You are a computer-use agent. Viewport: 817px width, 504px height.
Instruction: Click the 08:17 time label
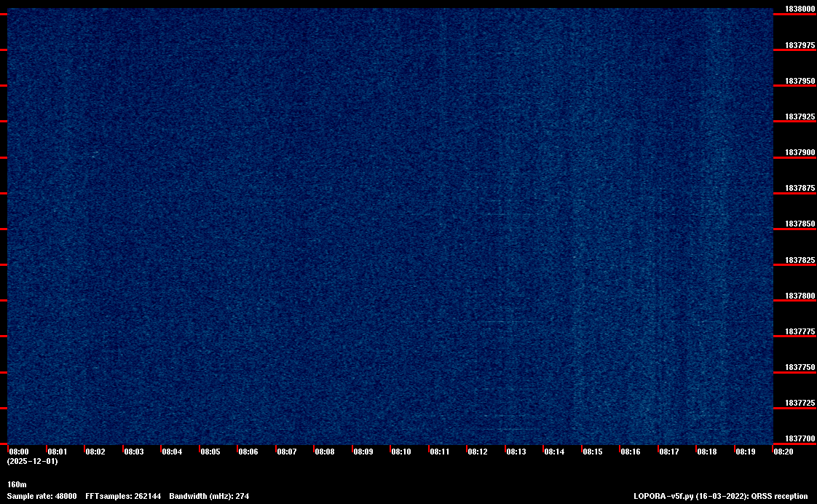[x=669, y=452]
